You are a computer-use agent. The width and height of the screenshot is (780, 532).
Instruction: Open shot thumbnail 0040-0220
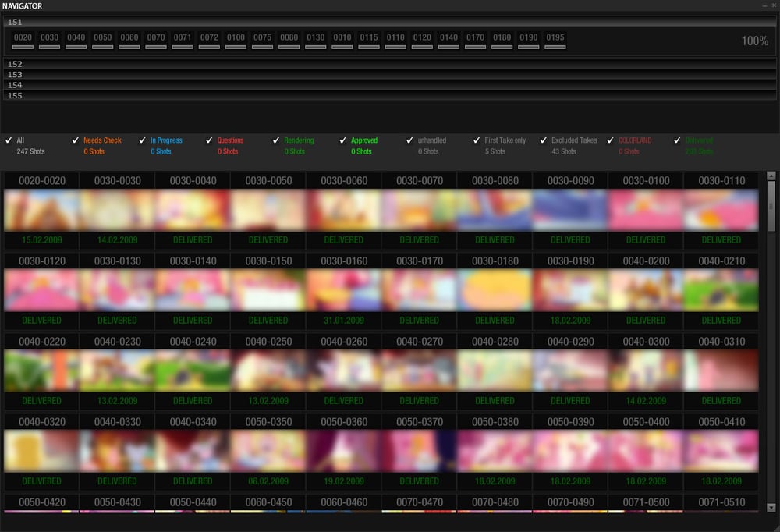(x=42, y=371)
